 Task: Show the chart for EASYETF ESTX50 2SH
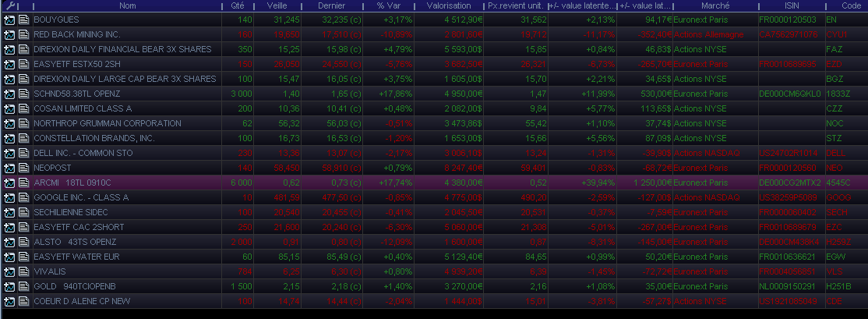[9, 64]
